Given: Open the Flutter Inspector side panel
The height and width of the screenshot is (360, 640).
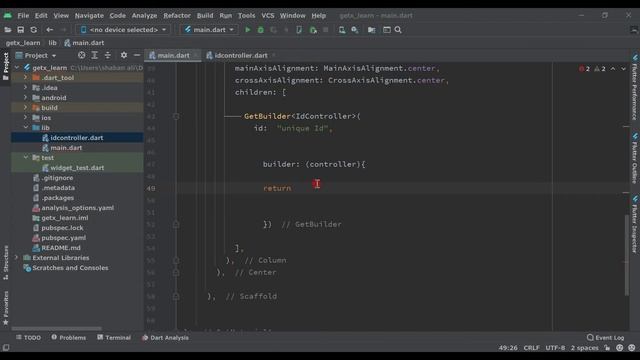Looking at the screenshot, I should [635, 224].
